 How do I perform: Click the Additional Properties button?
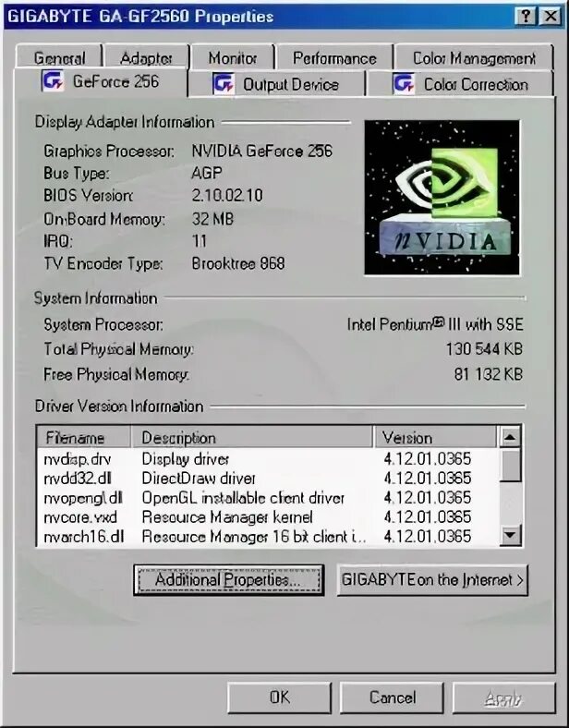pos(229,579)
